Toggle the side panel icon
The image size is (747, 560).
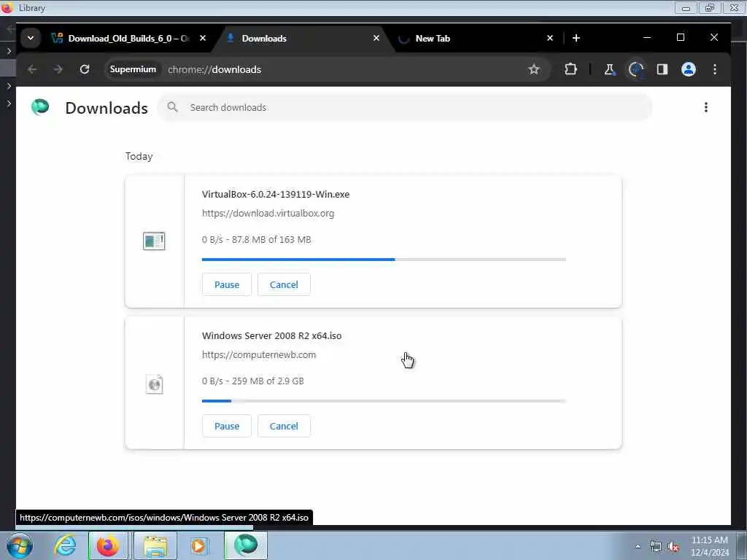click(x=662, y=69)
